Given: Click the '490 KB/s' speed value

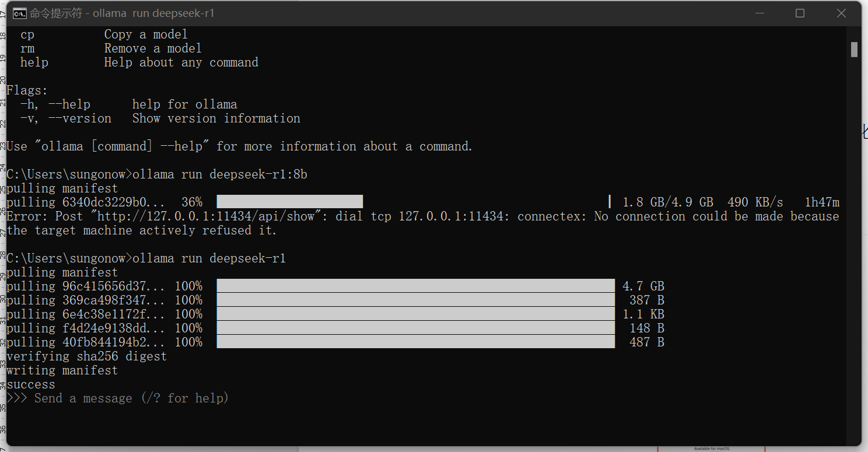Looking at the screenshot, I should pyautogui.click(x=755, y=202).
